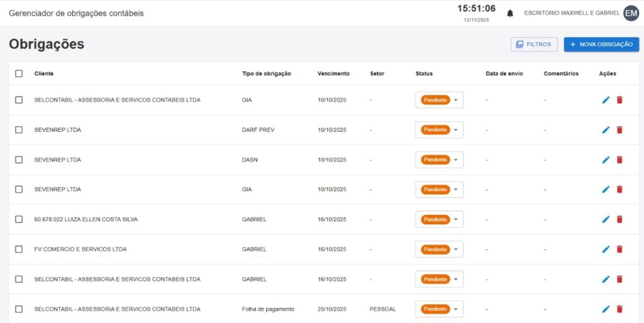Image resolution: width=644 pixels, height=323 pixels.
Task: Click the NOVA OBRIGAÇÃO button
Action: pos(601,45)
